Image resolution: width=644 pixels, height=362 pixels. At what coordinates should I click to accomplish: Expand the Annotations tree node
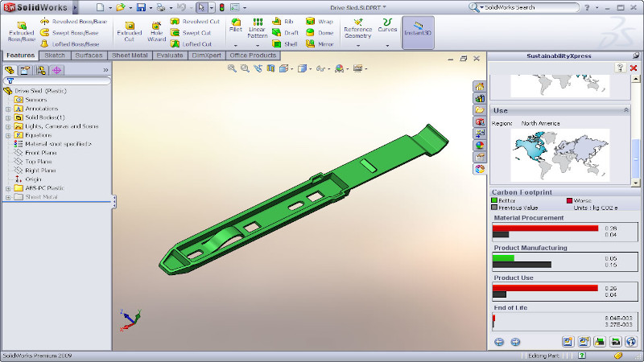point(8,109)
